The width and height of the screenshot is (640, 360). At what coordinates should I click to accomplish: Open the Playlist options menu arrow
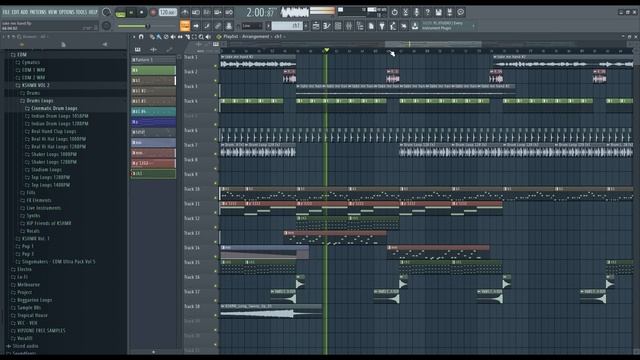pos(133,37)
